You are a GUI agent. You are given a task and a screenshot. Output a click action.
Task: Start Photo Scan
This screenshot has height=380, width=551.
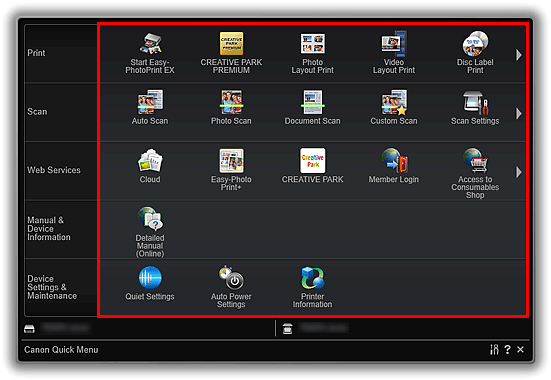point(231,108)
